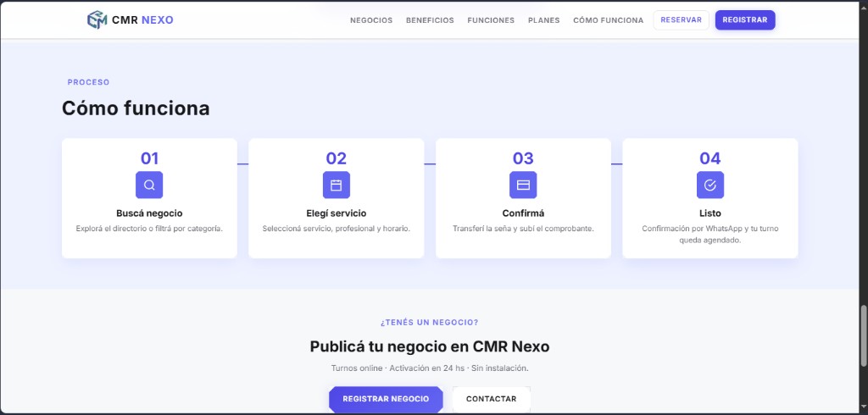This screenshot has height=415, width=868.
Task: Click the "Elegí servicio" card title
Action: tap(336, 213)
